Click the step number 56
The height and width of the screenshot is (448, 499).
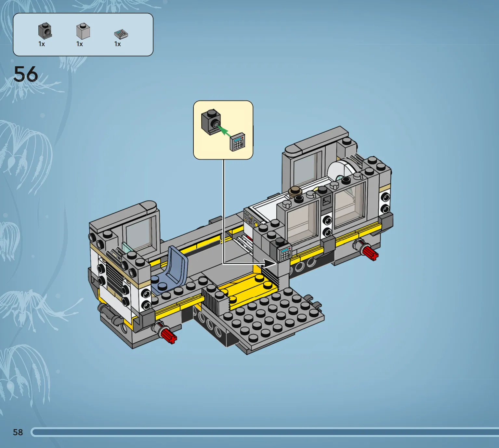click(x=26, y=74)
